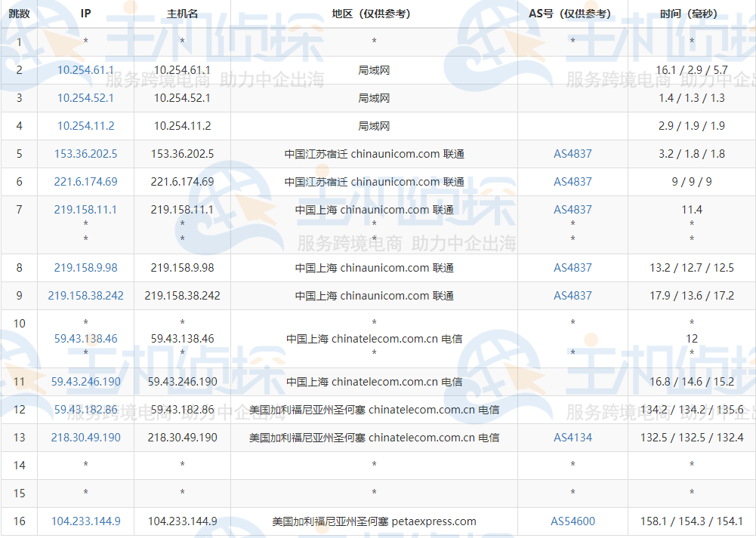Open the IP link 10.254.61.1

click(85, 69)
